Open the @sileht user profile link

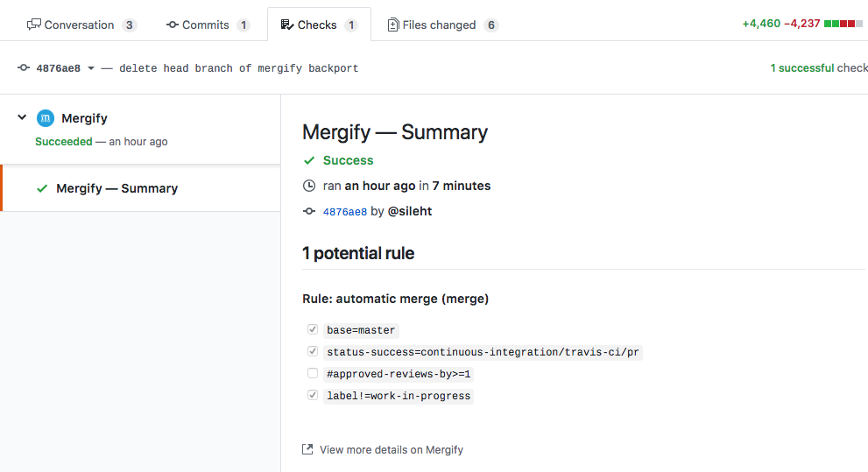pos(410,211)
